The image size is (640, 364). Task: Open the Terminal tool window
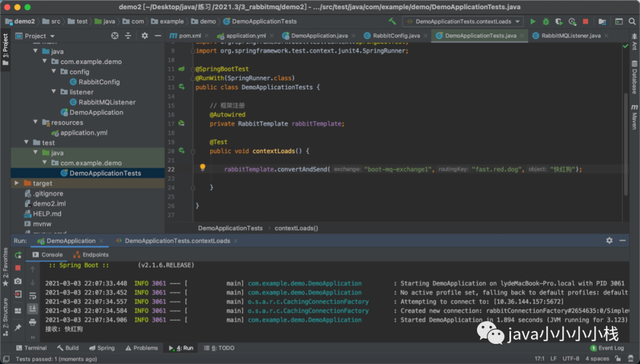[31, 347]
